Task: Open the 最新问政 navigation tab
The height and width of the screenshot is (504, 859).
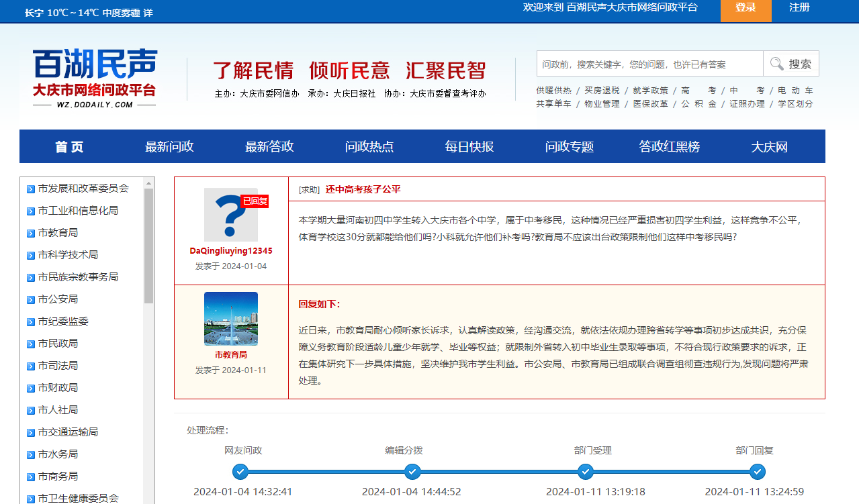Action: click(x=169, y=147)
